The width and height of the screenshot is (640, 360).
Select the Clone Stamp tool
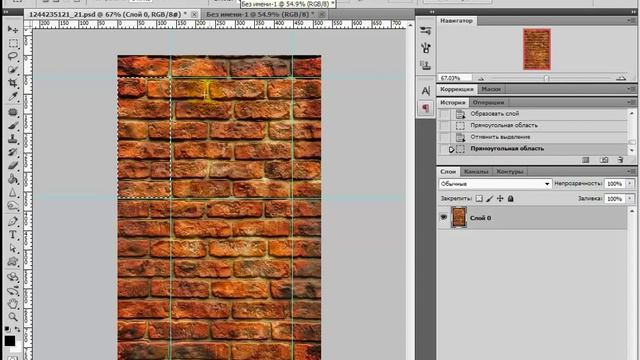tap(13, 139)
